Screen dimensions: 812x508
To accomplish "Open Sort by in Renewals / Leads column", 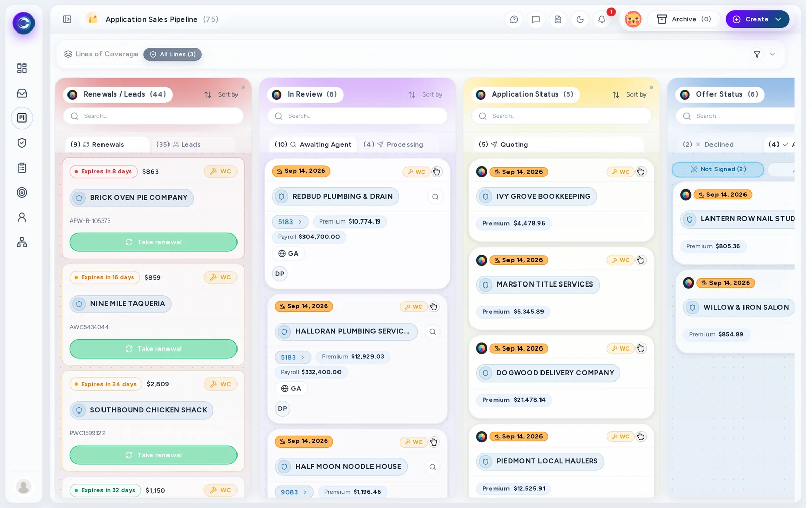I will (x=221, y=94).
